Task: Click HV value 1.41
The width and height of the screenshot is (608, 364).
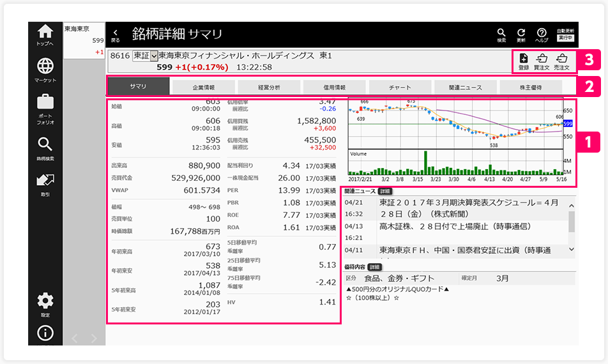Action: point(327,302)
